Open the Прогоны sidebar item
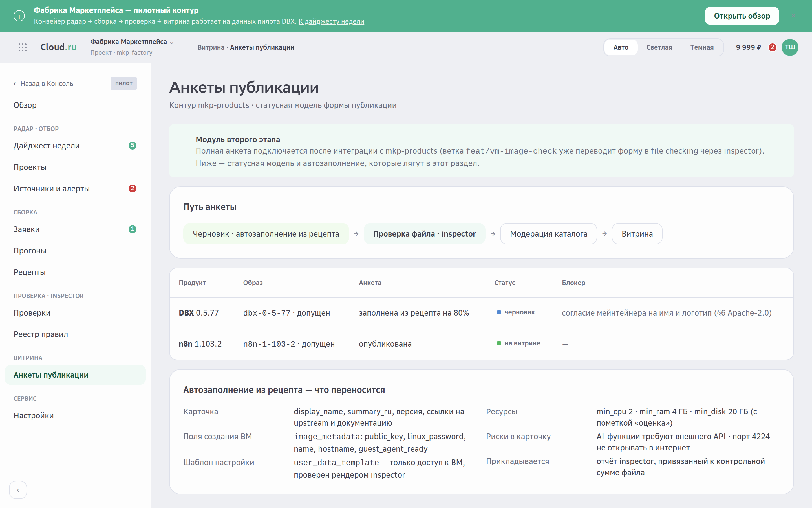Screen dimensions: 812x508 tap(75, 251)
